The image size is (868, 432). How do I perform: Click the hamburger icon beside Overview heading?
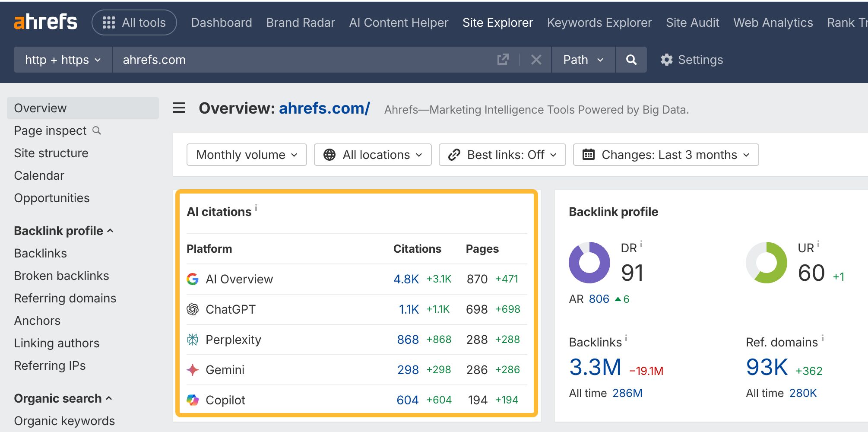[179, 108]
